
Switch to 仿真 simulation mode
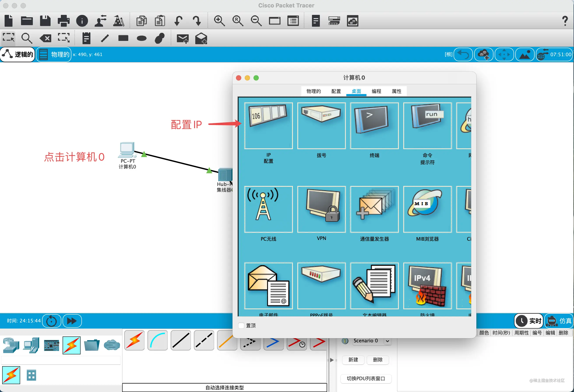[559, 321]
